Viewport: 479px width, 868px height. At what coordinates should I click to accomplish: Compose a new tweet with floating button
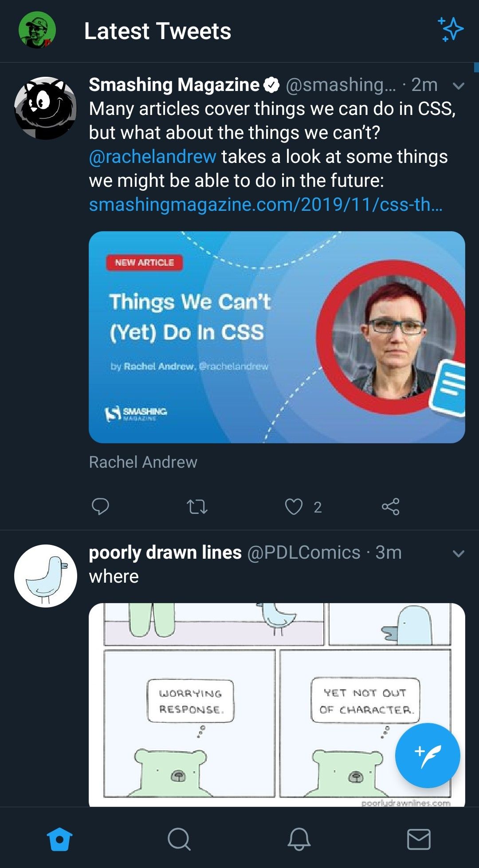point(427,756)
